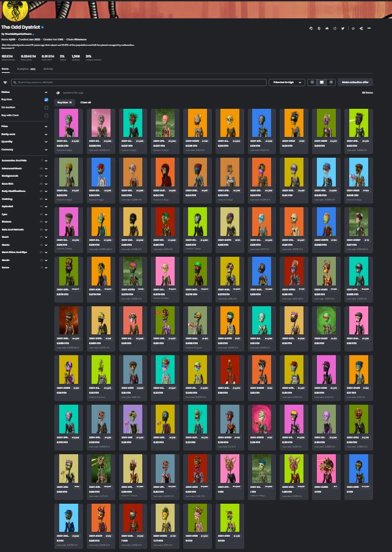Switch to the Activity tab

[48, 69]
